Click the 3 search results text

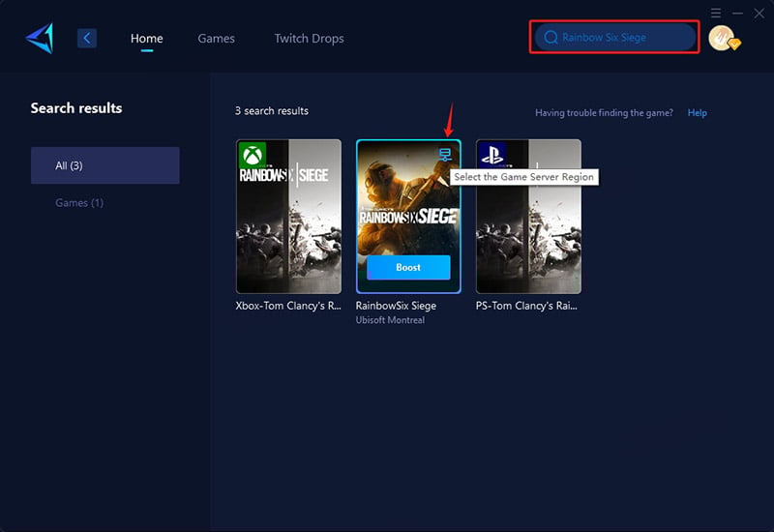coord(272,111)
